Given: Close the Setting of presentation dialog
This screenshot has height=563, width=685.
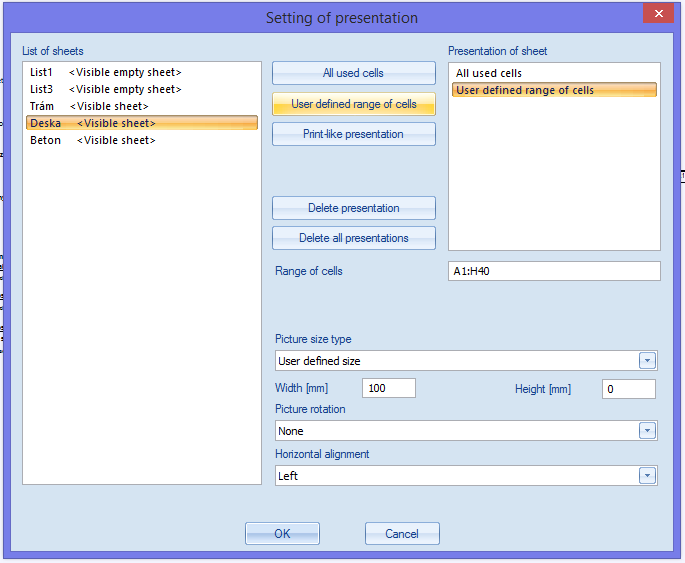Looking at the screenshot, I should tap(658, 14).
